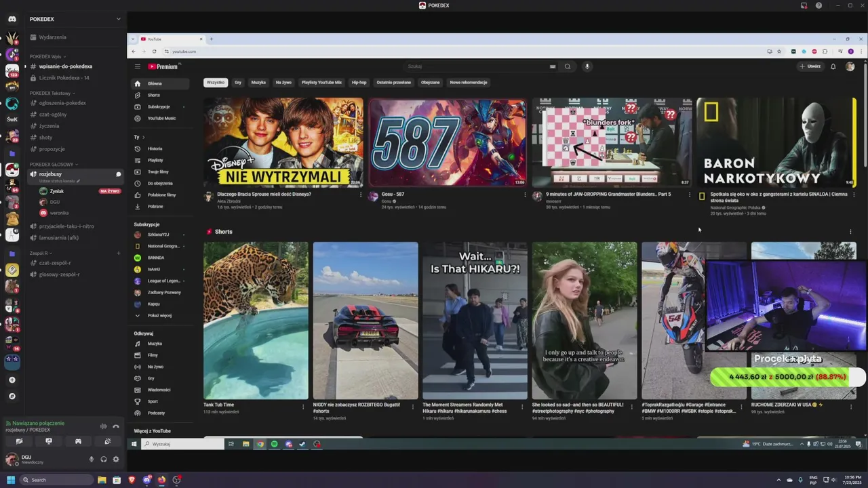
Task: Click Podcasty in the streamed Odkrywaj list
Action: [x=159, y=413]
